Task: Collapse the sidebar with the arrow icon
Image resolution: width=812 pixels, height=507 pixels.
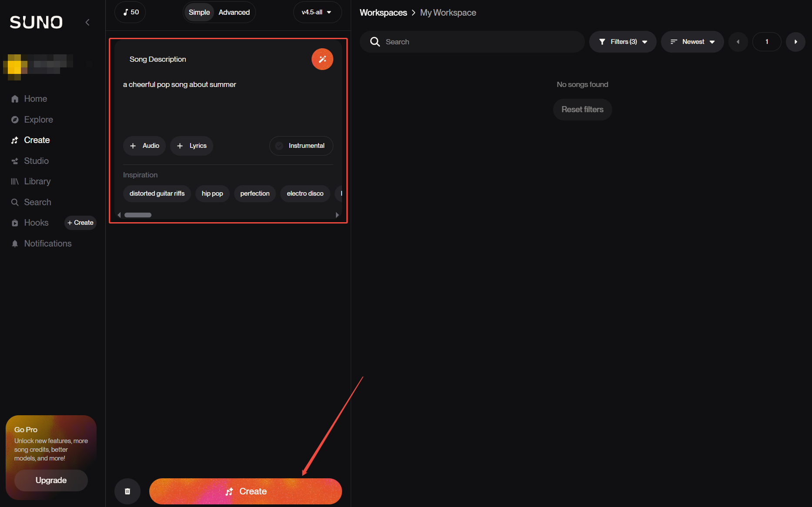Action: pos(87,22)
